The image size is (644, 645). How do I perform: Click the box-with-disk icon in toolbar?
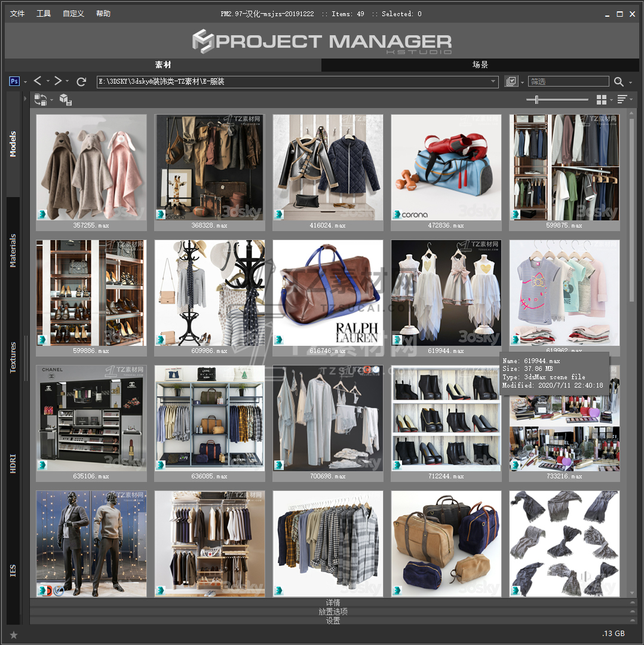click(x=65, y=100)
